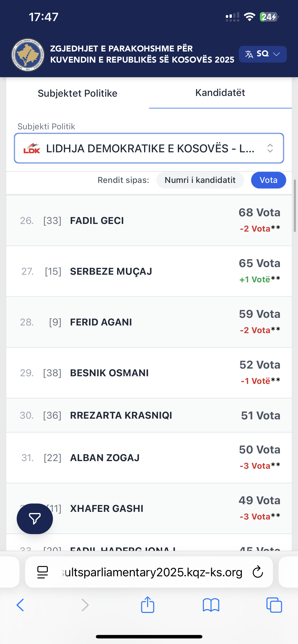Tap the forward navigation arrow
Image resolution: width=298 pixels, height=644 pixels.
[85, 605]
